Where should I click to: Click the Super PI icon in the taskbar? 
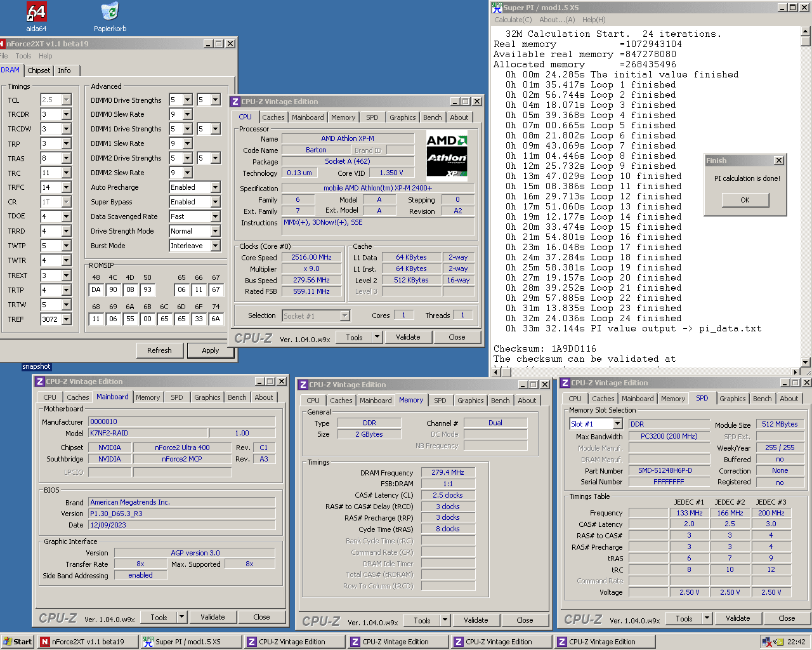tap(148, 642)
